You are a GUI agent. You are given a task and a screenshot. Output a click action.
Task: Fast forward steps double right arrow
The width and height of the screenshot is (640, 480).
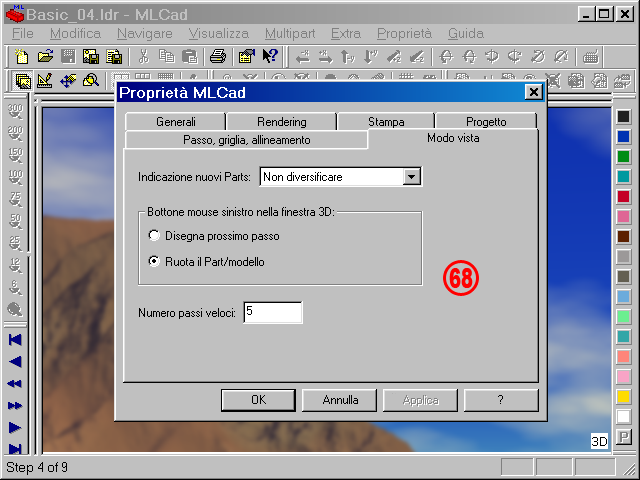[15, 406]
